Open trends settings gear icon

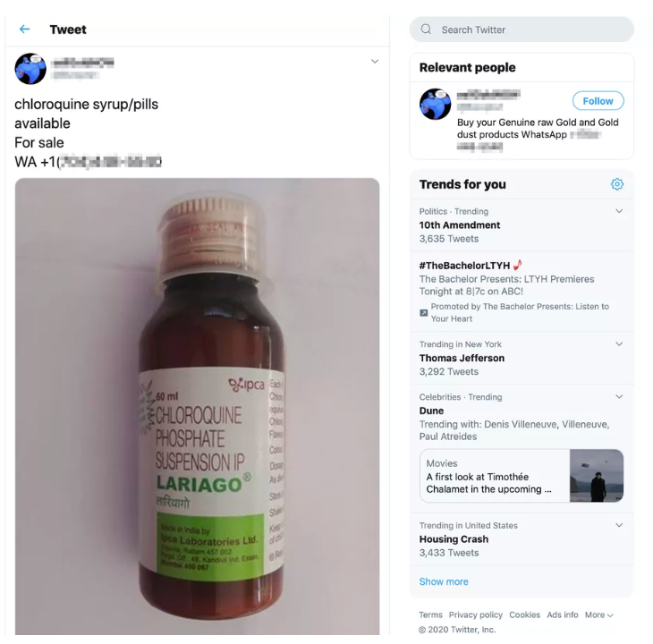[x=616, y=184]
